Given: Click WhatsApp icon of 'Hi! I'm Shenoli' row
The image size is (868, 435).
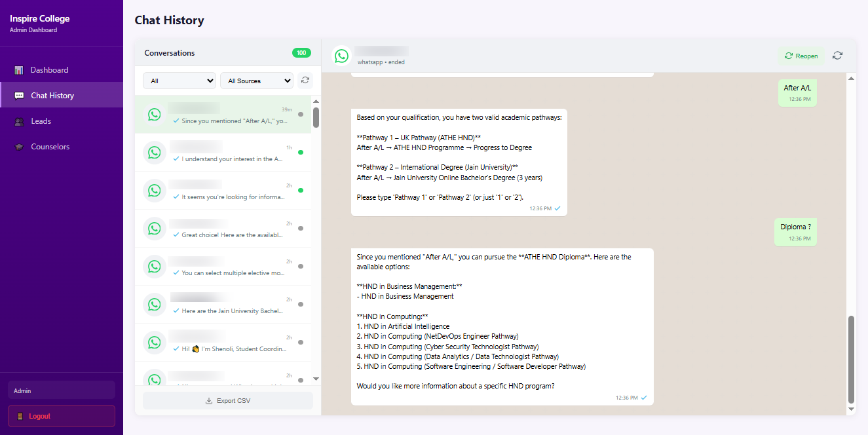Looking at the screenshot, I should click(x=155, y=343).
